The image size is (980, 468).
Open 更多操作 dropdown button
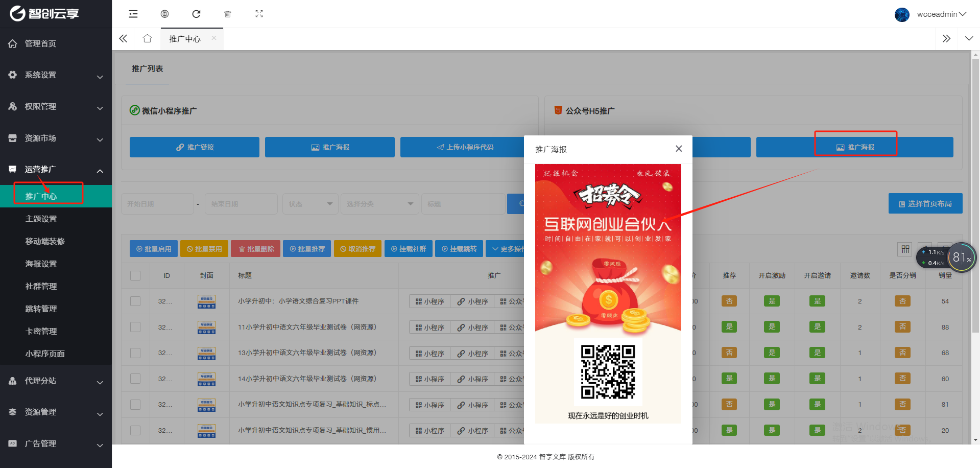[505, 249]
